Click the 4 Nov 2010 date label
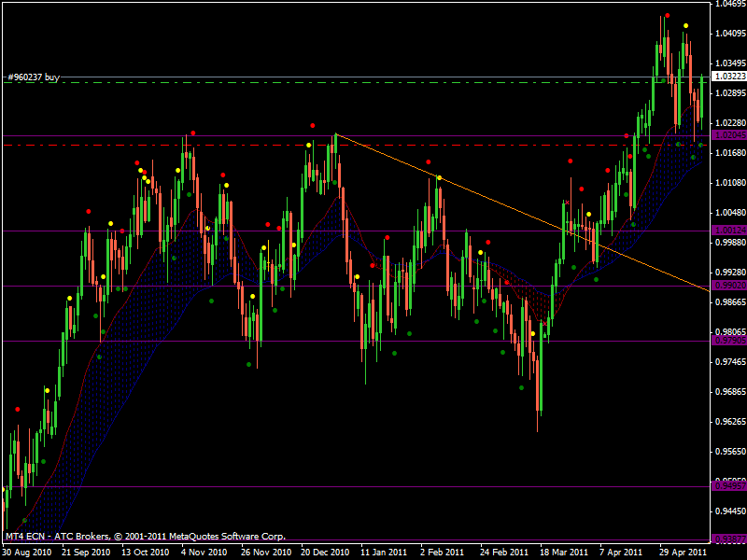 click(x=204, y=553)
